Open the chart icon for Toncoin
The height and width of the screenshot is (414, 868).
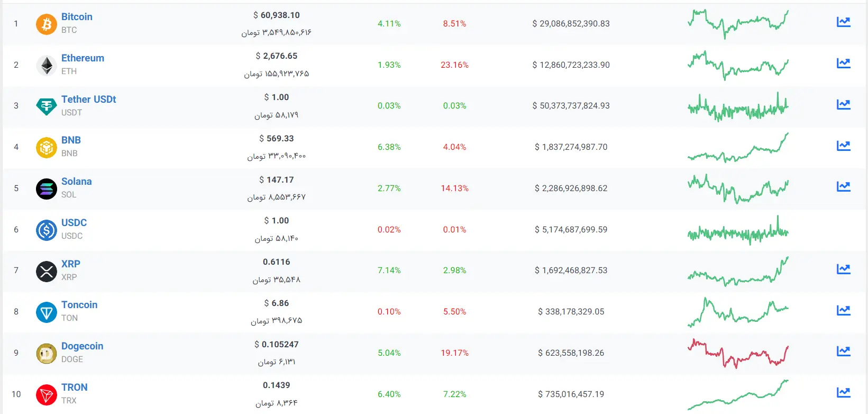pyautogui.click(x=844, y=310)
